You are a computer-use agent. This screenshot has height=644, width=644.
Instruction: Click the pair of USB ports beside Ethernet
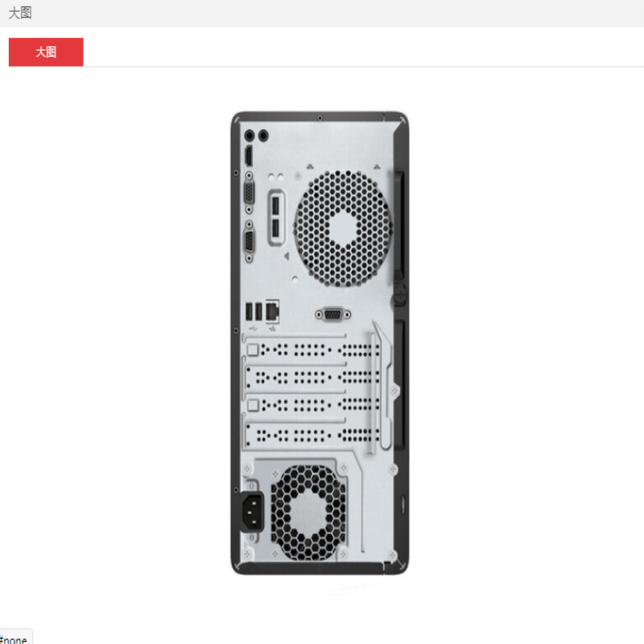254,312
